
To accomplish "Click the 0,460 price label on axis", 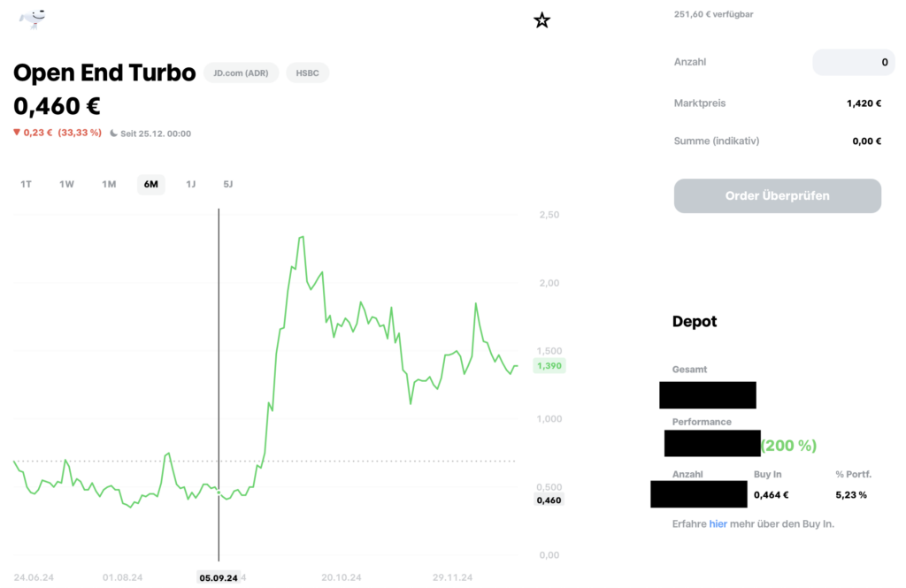I will tap(549, 500).
